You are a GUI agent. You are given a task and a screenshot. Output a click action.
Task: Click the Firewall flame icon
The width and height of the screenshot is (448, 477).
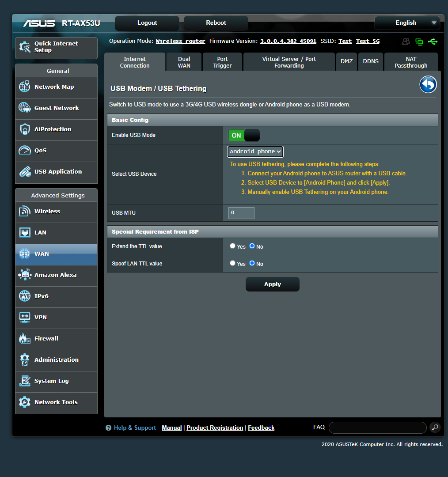click(x=25, y=338)
